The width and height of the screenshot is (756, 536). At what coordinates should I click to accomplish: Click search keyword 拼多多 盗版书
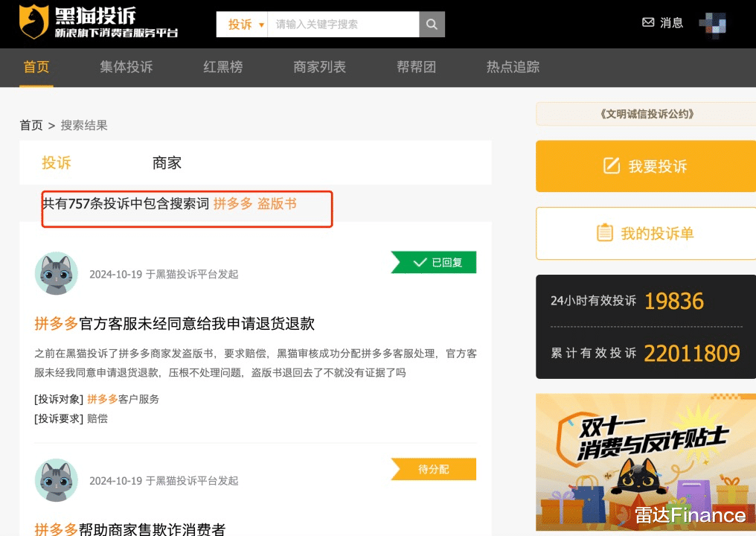pyautogui.click(x=254, y=203)
